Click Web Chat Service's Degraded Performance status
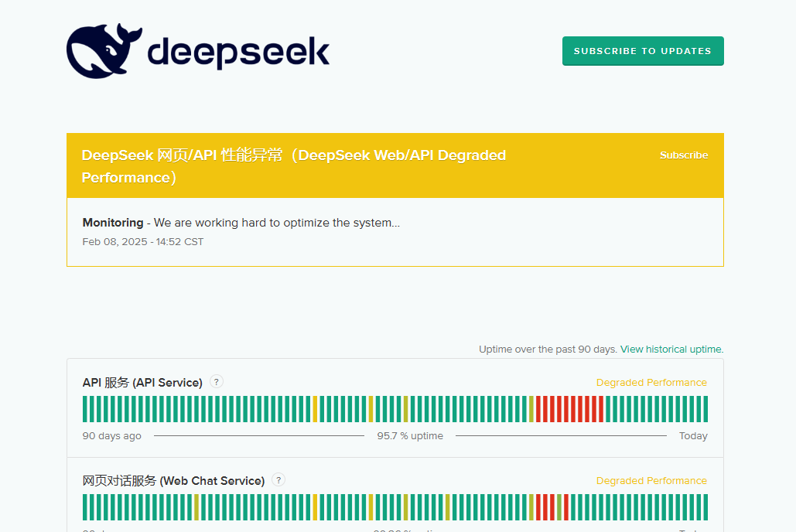Screen dimensions: 796x532 pos(651,481)
